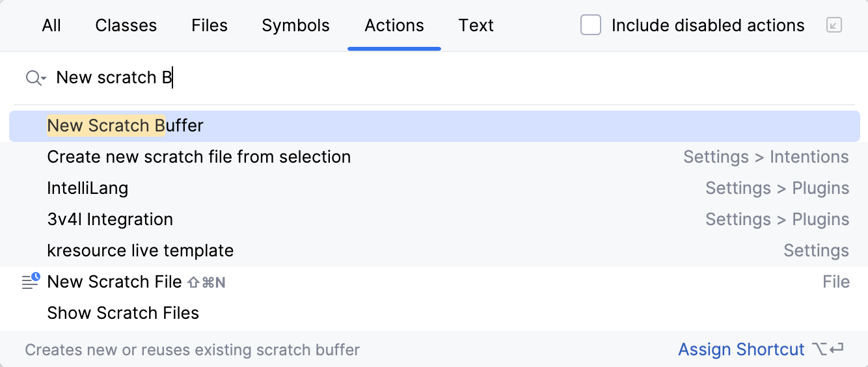Switch to the Text tab
The image size is (868, 367).
pos(476,25)
